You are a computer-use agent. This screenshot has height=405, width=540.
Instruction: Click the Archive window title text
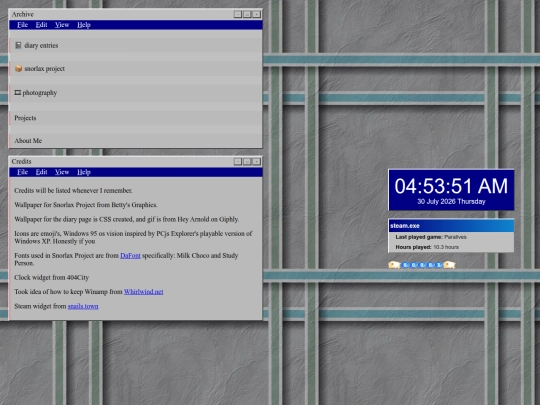pos(23,14)
